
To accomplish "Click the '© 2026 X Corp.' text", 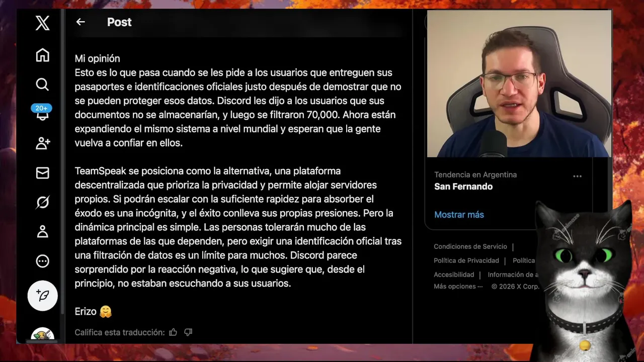I will tap(515, 286).
